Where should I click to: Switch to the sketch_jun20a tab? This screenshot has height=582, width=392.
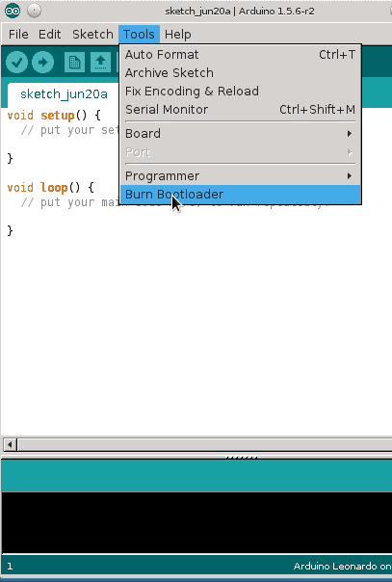[x=64, y=94]
